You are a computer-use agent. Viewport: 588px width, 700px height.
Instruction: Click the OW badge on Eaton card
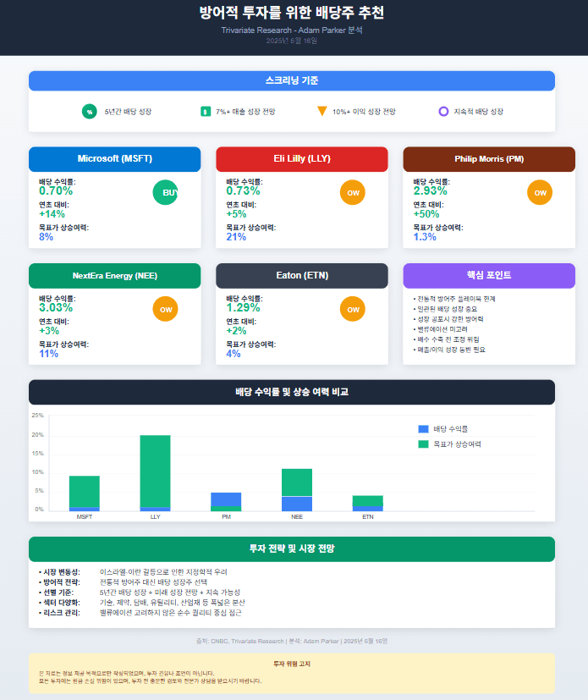coord(353,309)
